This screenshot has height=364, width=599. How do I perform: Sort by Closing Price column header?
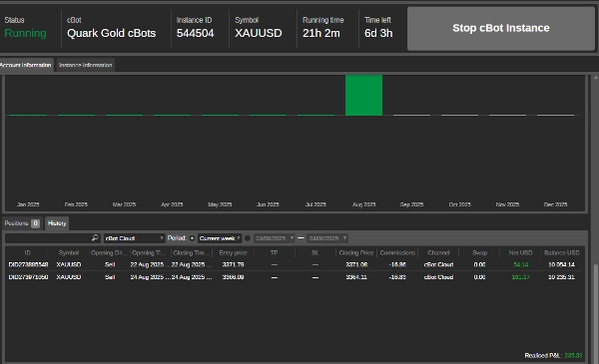356,252
